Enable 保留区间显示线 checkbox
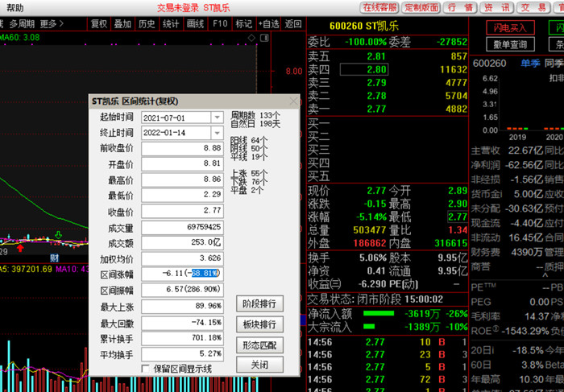Image resolution: width=564 pixels, height=392 pixels. [145, 369]
